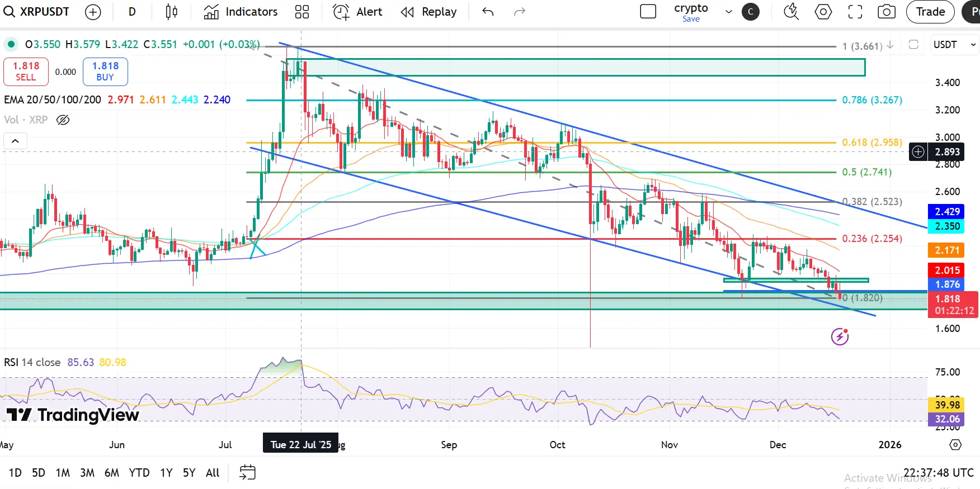The image size is (980, 489).
Task: Click the 1.818 BUY button
Action: coord(105,72)
